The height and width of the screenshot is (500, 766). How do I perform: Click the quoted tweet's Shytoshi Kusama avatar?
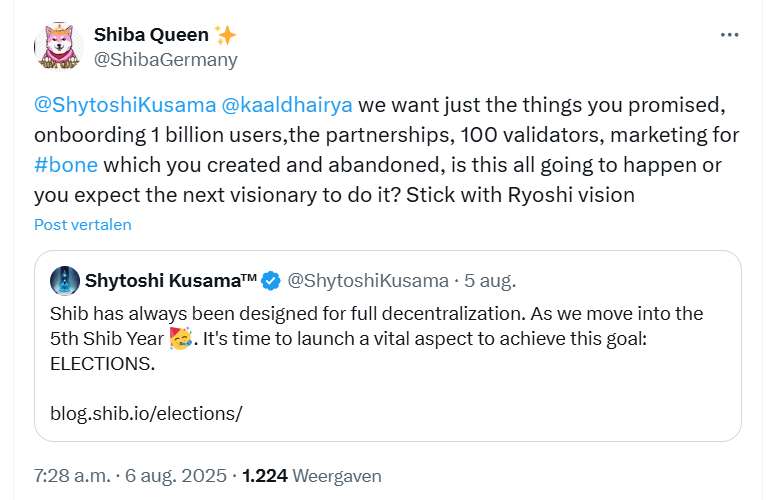65,280
